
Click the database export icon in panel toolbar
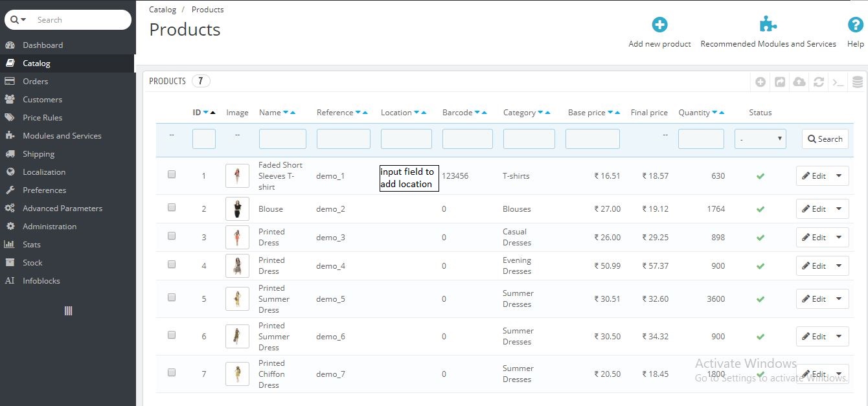tap(858, 82)
